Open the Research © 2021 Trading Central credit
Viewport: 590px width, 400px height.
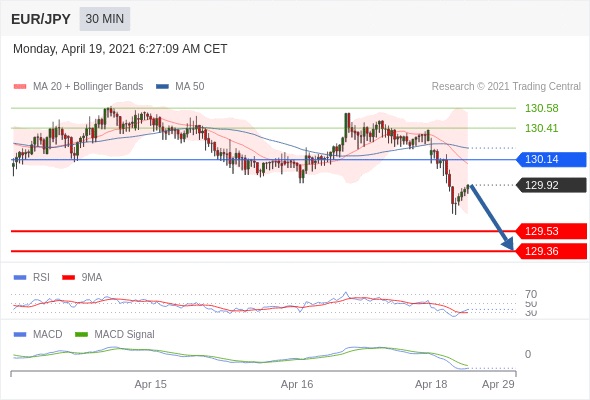pos(506,87)
